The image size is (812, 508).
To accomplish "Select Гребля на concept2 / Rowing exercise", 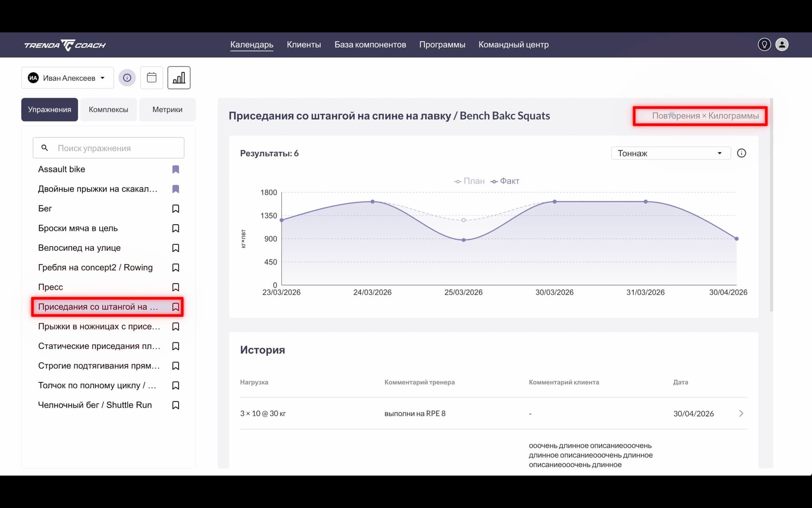I will pos(95,268).
